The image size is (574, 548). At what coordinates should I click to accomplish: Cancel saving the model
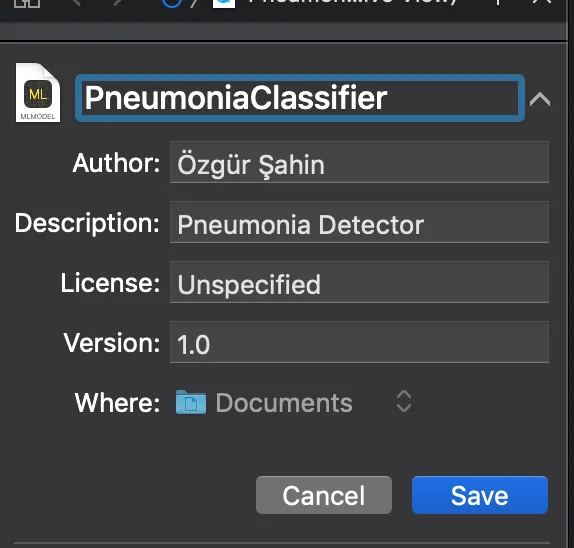pyautogui.click(x=324, y=495)
